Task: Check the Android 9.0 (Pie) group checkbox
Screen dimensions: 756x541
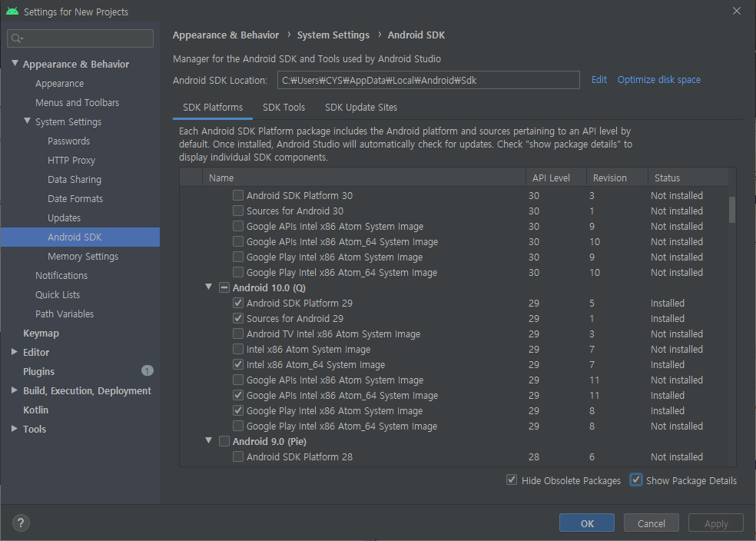Action: (x=224, y=441)
